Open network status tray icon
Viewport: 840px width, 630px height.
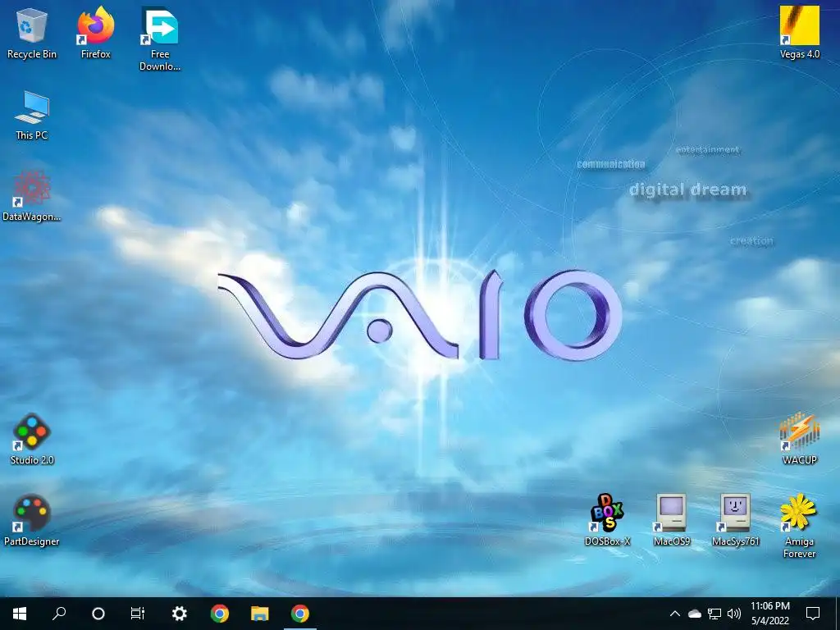pos(714,614)
